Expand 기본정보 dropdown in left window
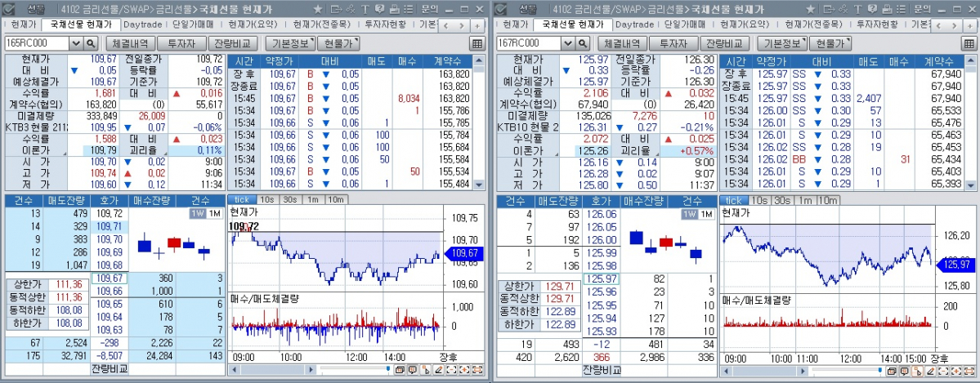 point(289,43)
